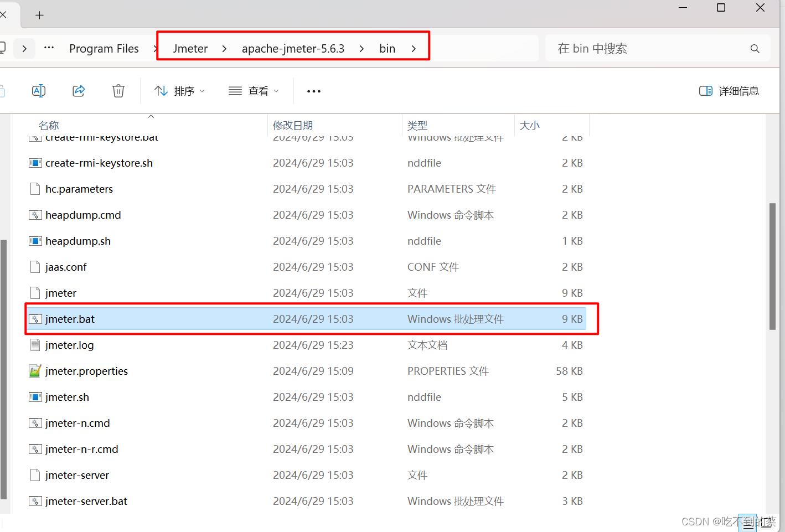Sort by size (大小) column header
The image size is (785, 532).
(x=529, y=125)
